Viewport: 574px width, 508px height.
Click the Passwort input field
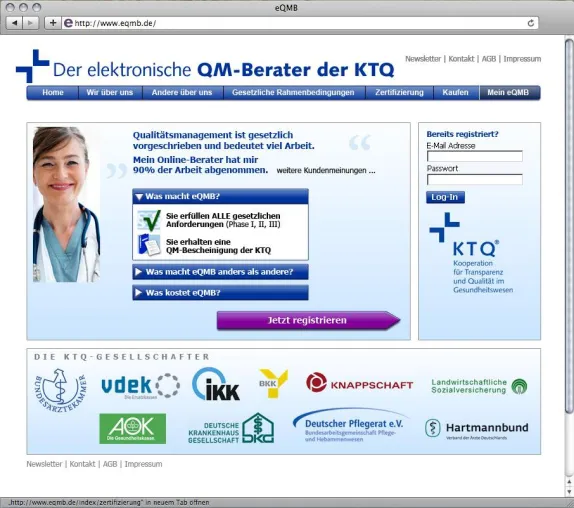click(x=475, y=179)
